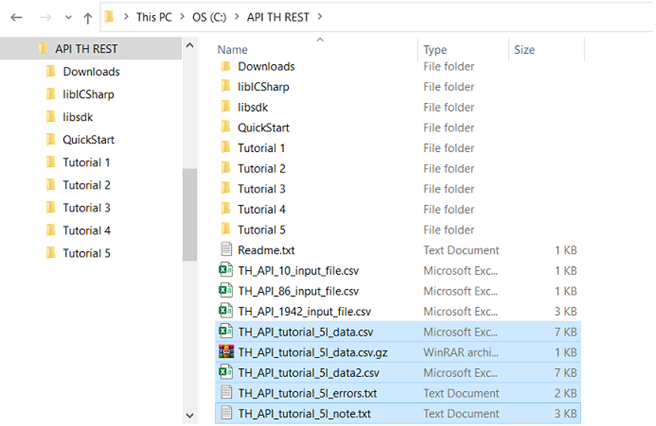Click the Up one level arrow
The height and width of the screenshot is (426, 656).
[88, 18]
